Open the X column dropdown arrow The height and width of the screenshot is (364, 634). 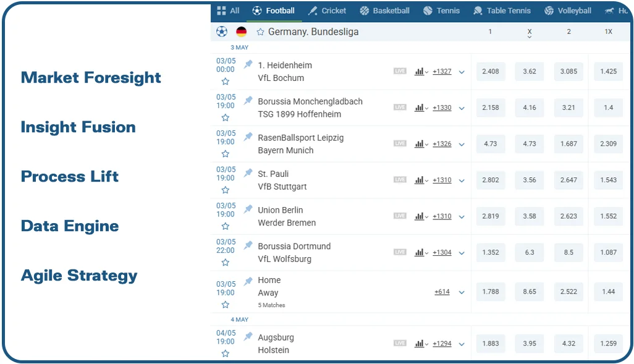pos(530,38)
